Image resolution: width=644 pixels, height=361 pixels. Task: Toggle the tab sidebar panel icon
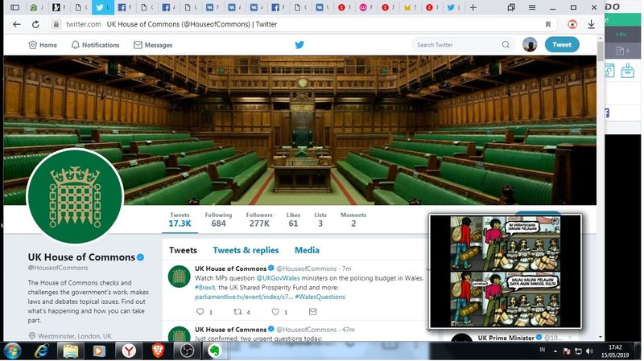(x=14, y=7)
